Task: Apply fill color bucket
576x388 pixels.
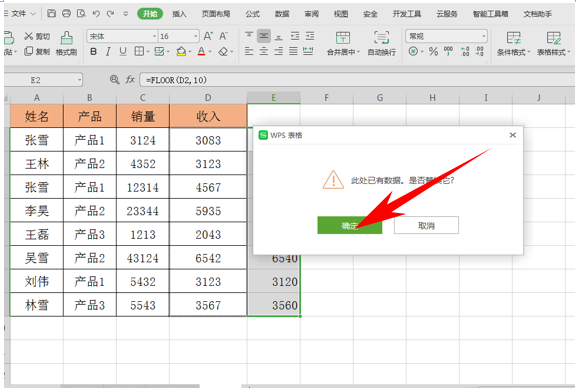Action: click(181, 51)
